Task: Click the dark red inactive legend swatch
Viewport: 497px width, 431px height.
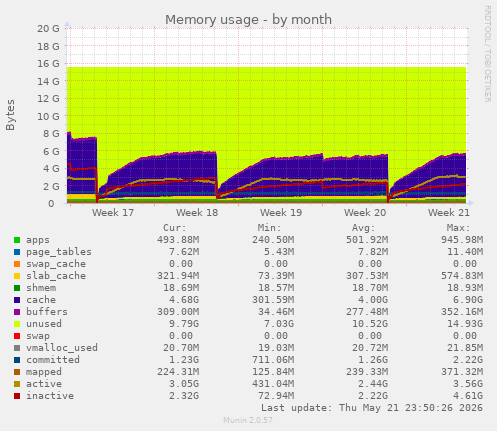Action: (17, 396)
